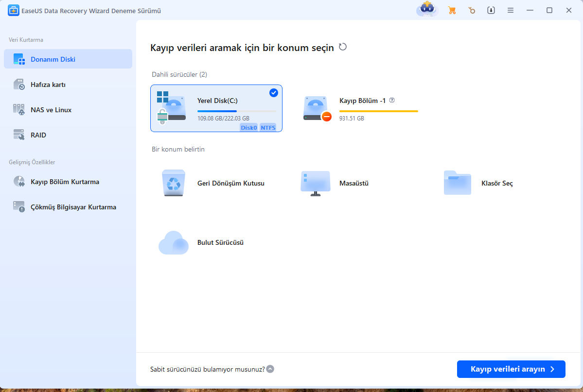Click the desktop monitor icon
583x392 pixels.
pyautogui.click(x=316, y=183)
